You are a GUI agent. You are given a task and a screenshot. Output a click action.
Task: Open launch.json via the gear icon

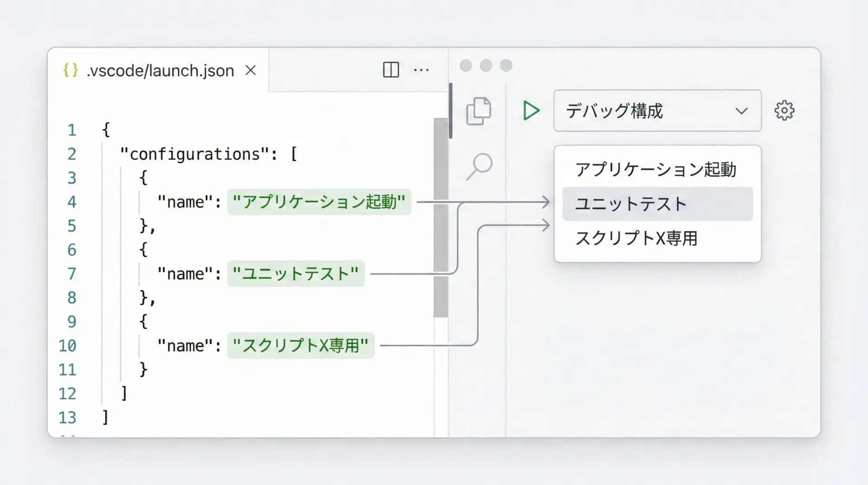click(784, 110)
